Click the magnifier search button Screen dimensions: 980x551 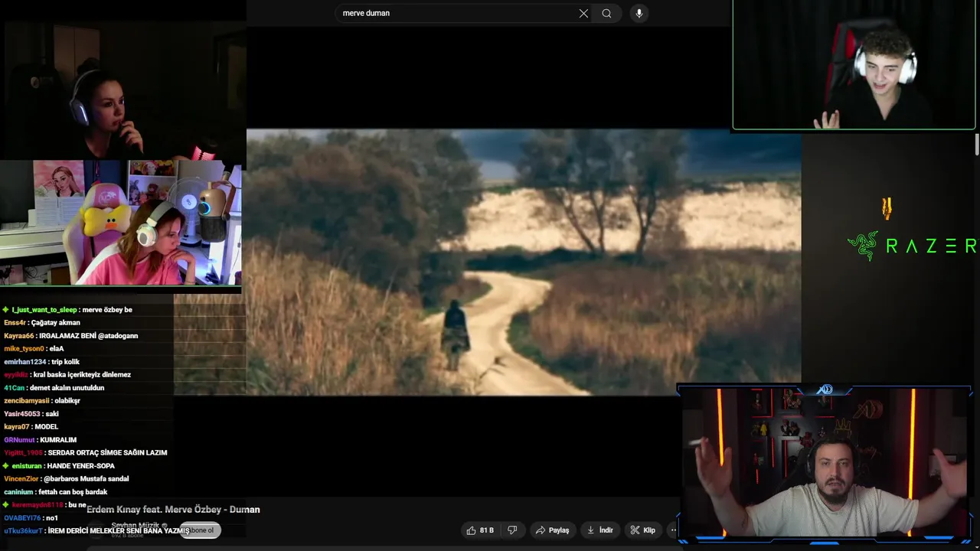coord(606,13)
